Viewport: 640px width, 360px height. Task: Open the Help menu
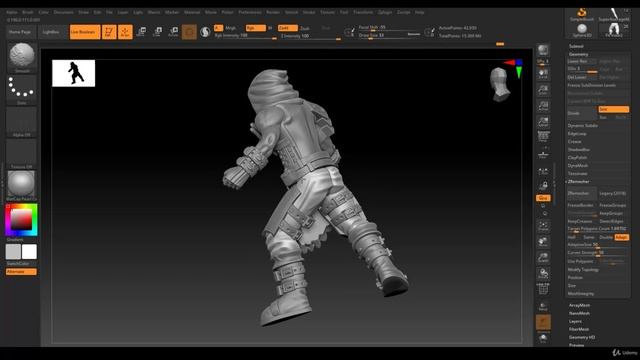pos(419,12)
